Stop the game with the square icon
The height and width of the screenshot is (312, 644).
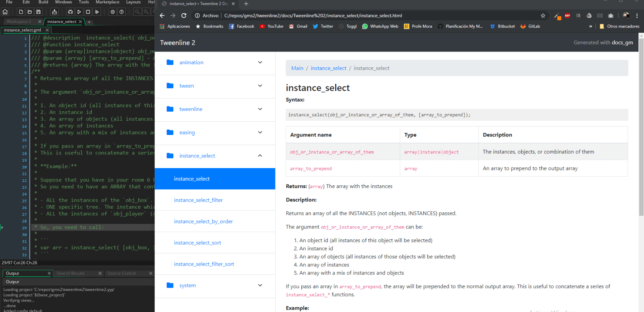click(88, 12)
